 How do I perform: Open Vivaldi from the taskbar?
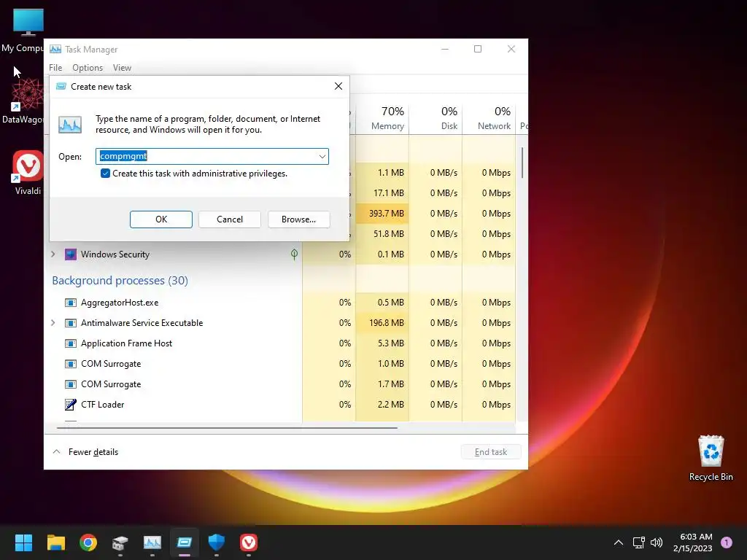(249, 542)
